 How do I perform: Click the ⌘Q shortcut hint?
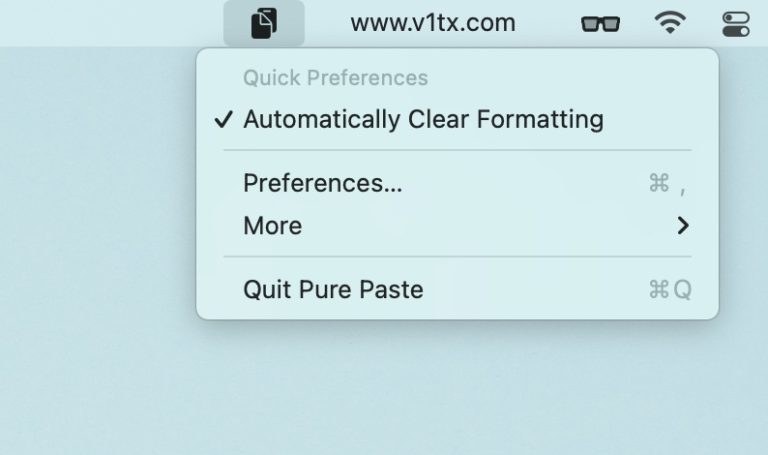pyautogui.click(x=670, y=289)
